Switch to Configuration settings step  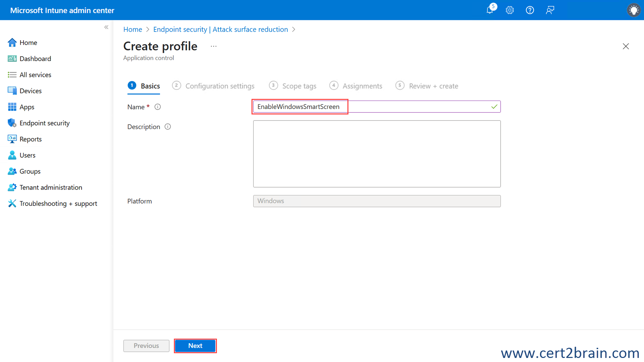[x=213, y=86]
